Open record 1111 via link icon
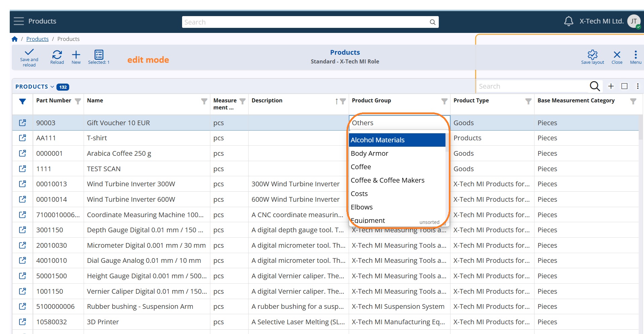The height and width of the screenshot is (334, 644). (23, 169)
